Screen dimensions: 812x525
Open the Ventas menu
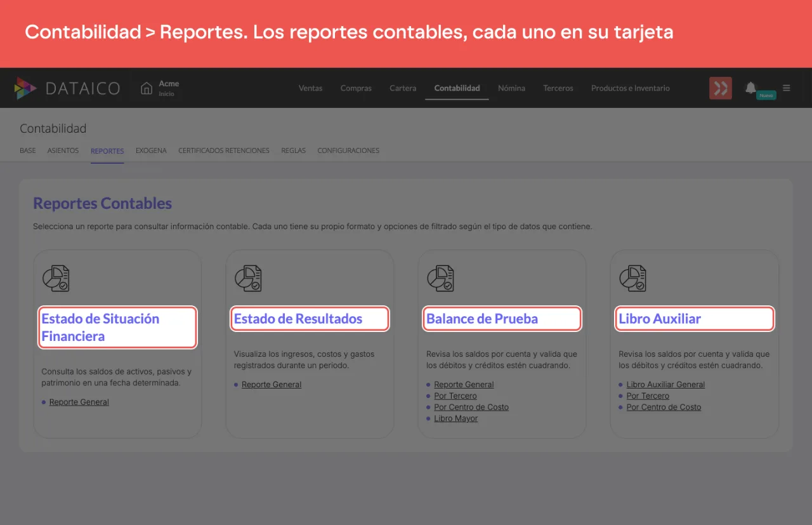pyautogui.click(x=310, y=88)
